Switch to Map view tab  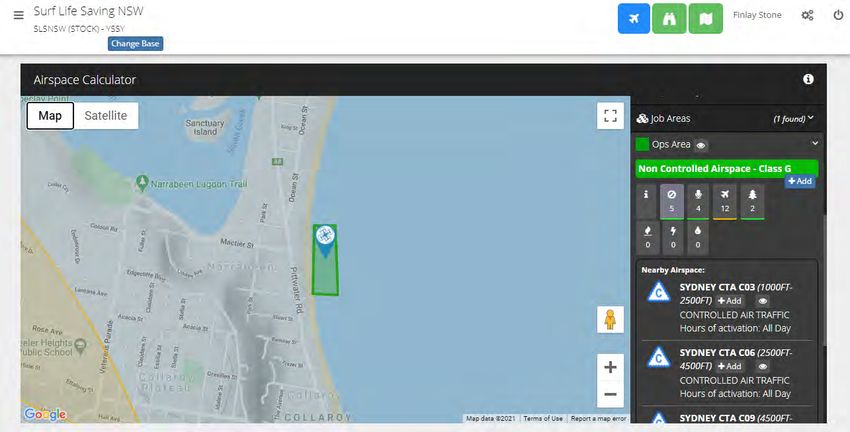[x=50, y=115]
